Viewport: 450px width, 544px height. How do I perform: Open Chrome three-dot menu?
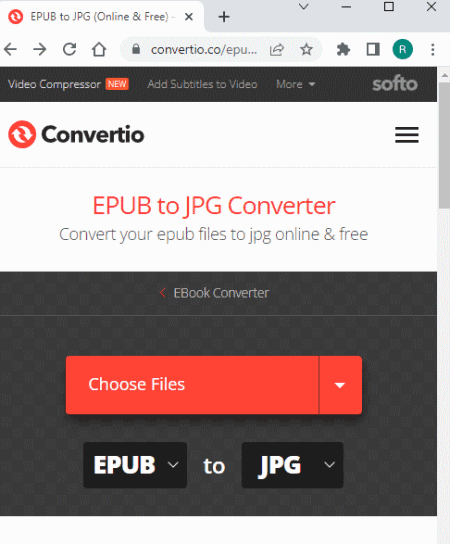click(x=432, y=49)
